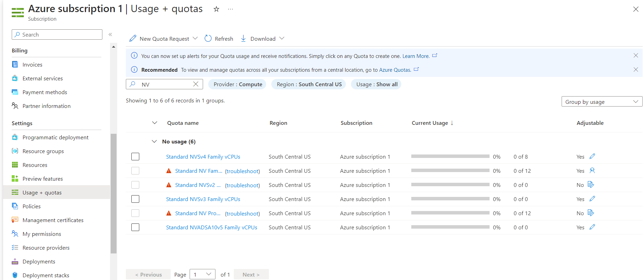Check the Standard NVADSA10v5 Family vCPUs checkbox
644x280 pixels.
coord(135,227)
